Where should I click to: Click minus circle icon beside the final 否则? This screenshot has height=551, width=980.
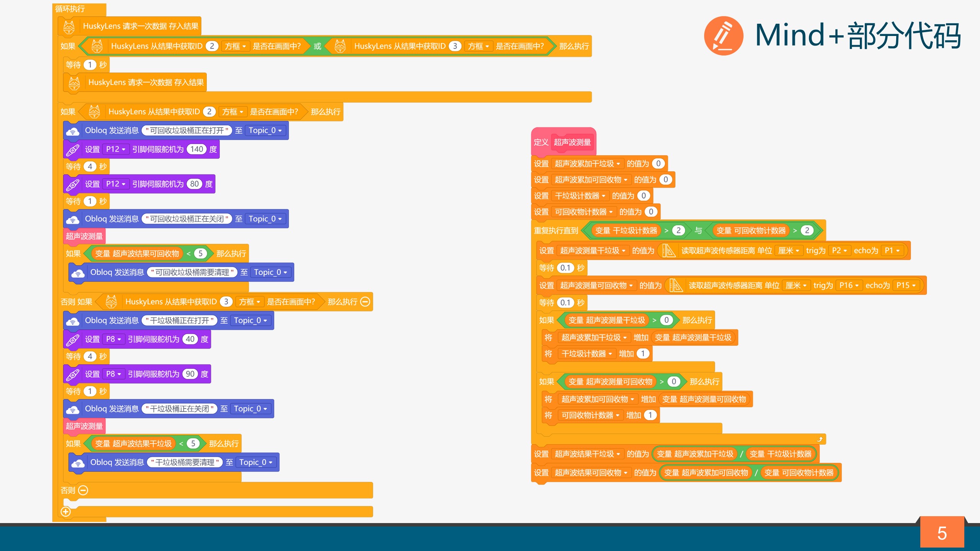(83, 490)
